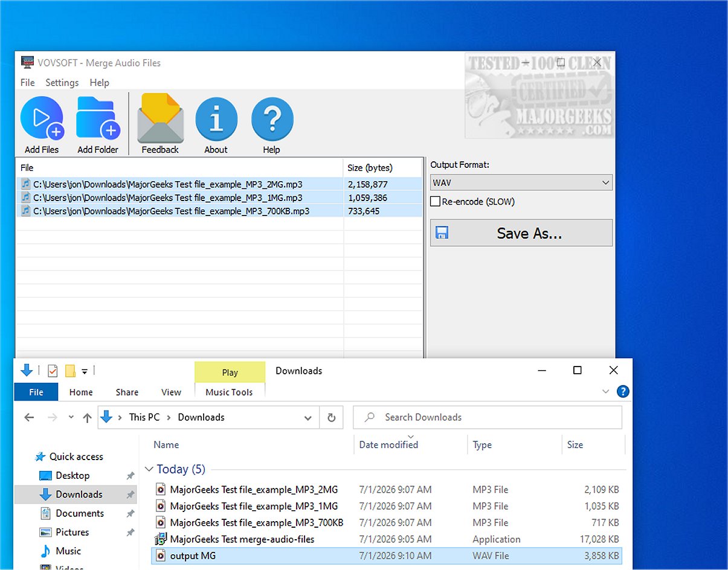
Task: Switch to the Share ribbon tab
Action: pos(127,392)
